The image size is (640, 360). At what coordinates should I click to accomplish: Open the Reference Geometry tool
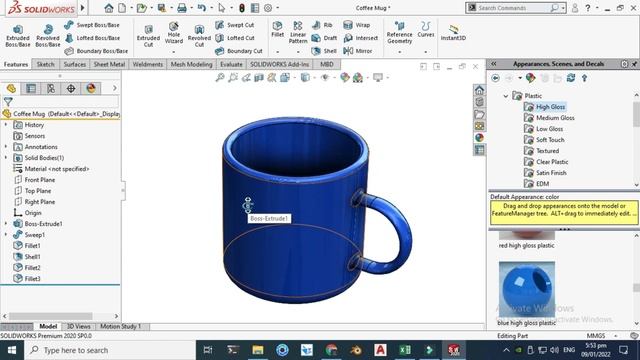point(400,33)
